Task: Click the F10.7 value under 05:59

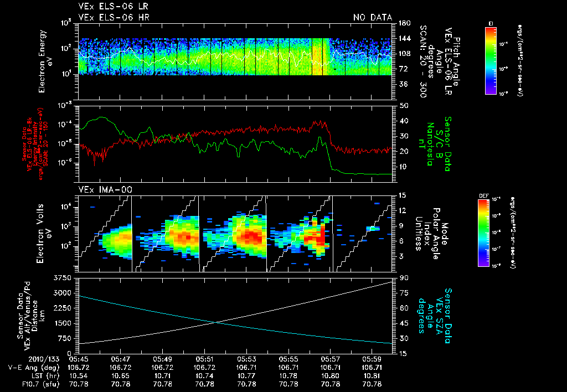Action: pos(372,384)
